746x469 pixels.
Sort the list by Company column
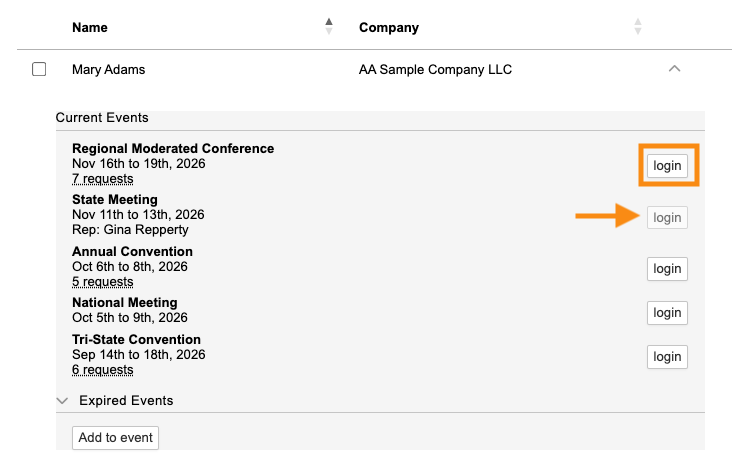[638, 26]
